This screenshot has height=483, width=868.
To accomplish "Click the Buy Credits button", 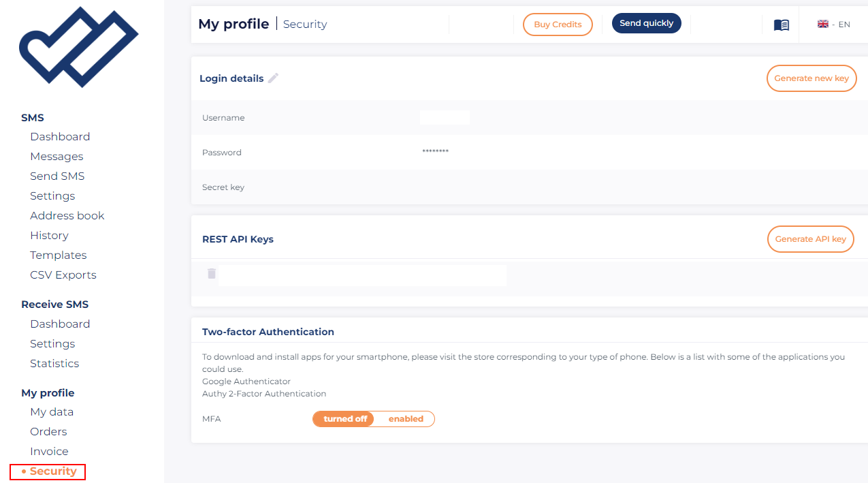I will [x=558, y=25].
